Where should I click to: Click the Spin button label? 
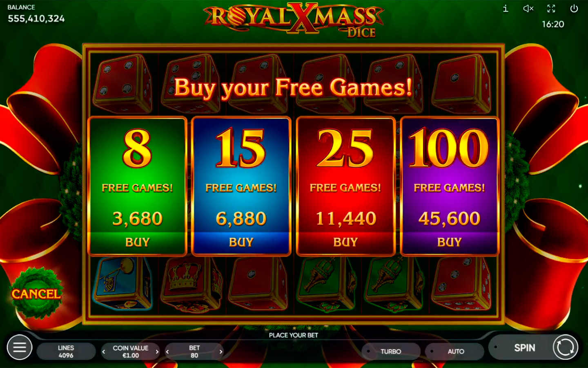tap(524, 348)
